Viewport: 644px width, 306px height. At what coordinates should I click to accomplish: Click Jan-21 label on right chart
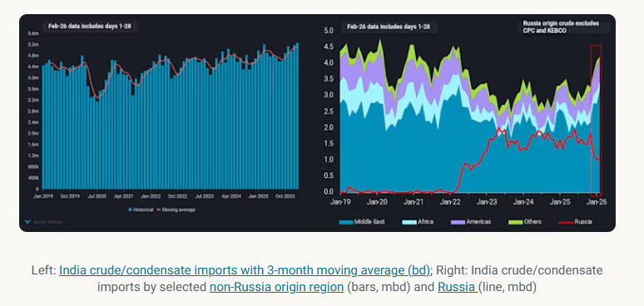414,202
